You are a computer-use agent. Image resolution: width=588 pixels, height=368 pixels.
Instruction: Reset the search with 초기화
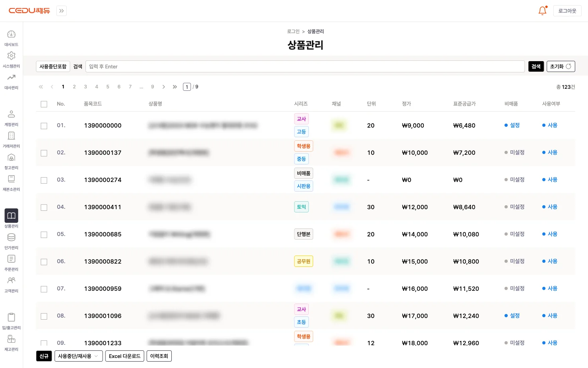tap(561, 66)
